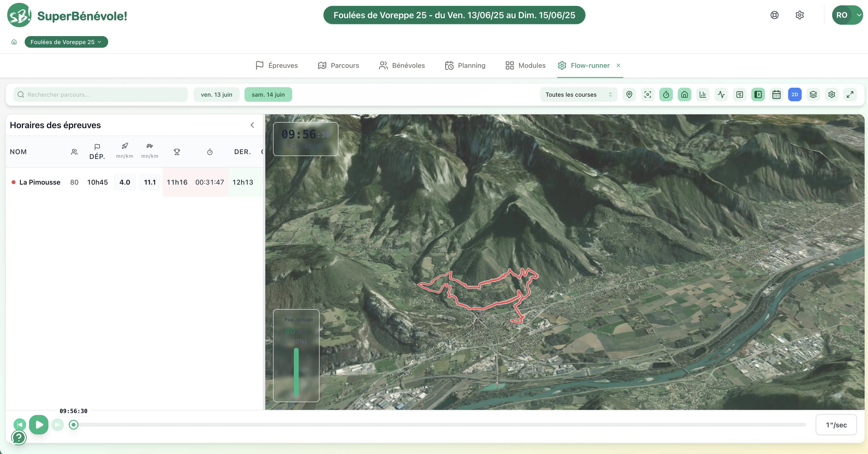Open the bar chart statistics icon
Screen dimensions: 868x454
tap(703, 94)
